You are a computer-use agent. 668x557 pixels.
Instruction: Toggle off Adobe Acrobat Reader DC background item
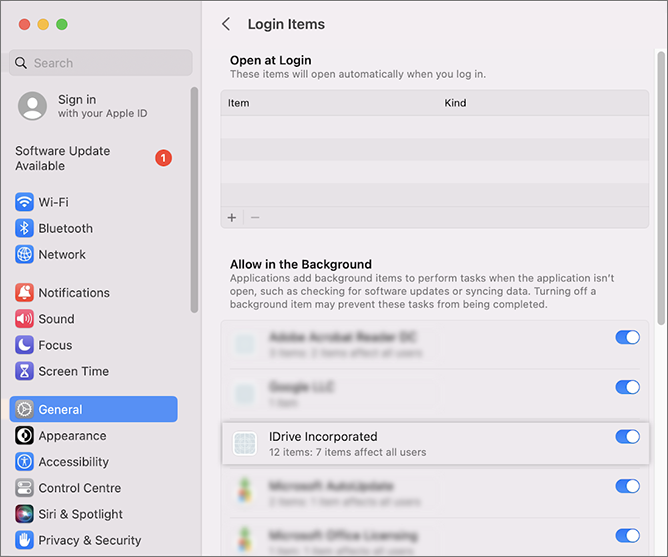(627, 338)
